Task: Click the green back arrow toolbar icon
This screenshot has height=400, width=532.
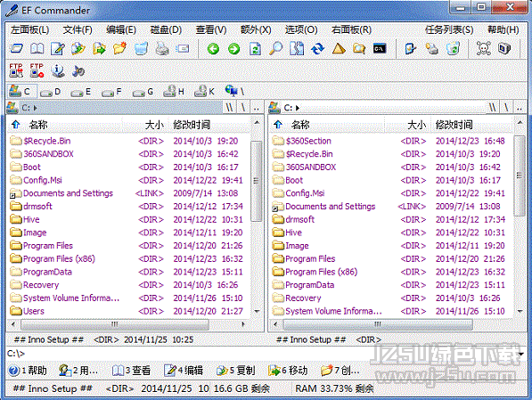Action: 213,49
